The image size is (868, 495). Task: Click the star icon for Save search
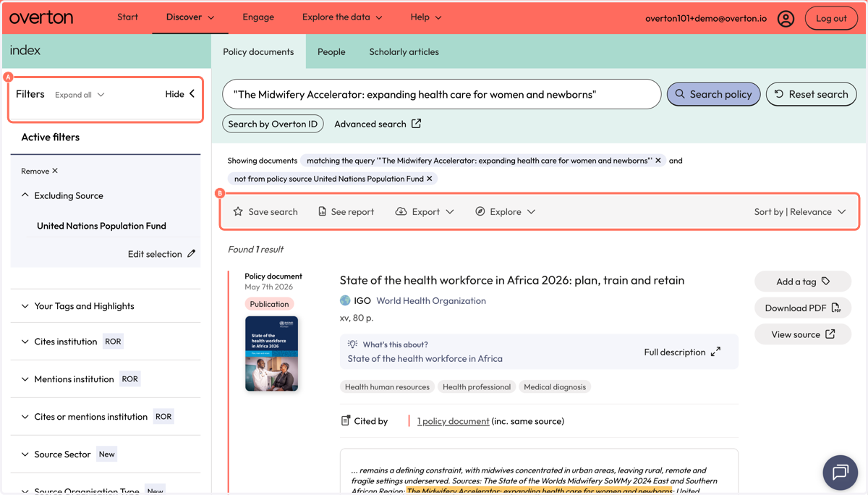click(x=238, y=211)
